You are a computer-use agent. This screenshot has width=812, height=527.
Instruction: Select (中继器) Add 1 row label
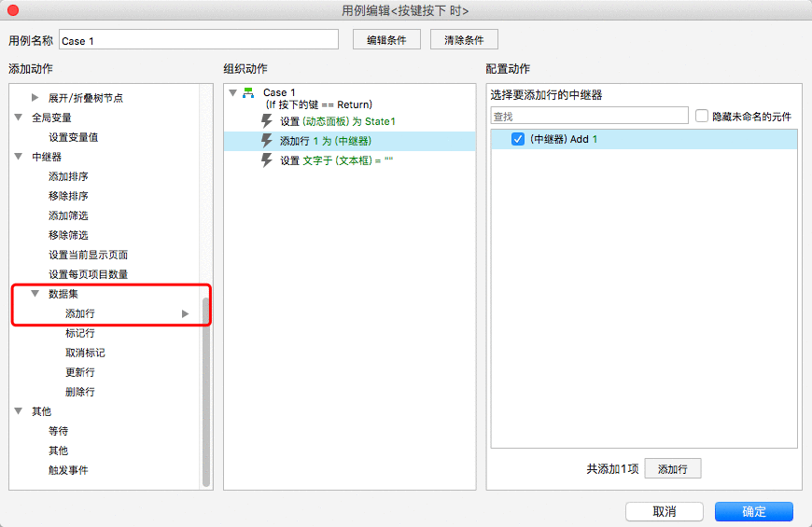(x=564, y=139)
